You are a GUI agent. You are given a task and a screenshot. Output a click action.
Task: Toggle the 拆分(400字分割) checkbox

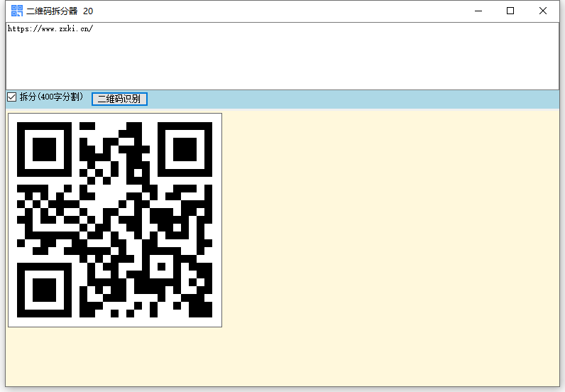pyautogui.click(x=11, y=97)
